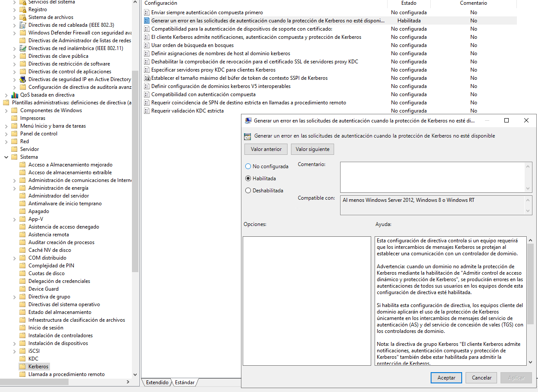Click the QoS basada en directiva chart icon
The image size is (538, 392).
15,95
